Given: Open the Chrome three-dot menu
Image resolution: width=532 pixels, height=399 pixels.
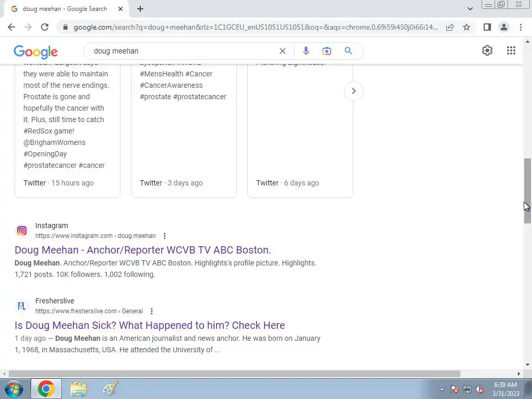Looking at the screenshot, I should pos(521,27).
